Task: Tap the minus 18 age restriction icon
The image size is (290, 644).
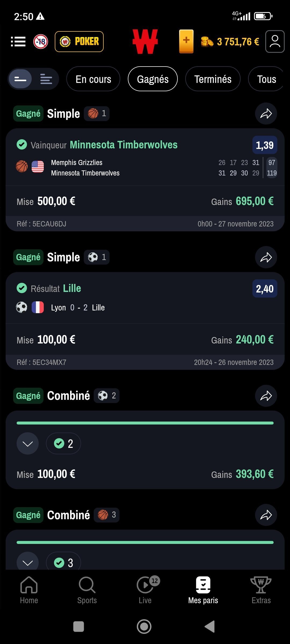Action: click(x=41, y=42)
